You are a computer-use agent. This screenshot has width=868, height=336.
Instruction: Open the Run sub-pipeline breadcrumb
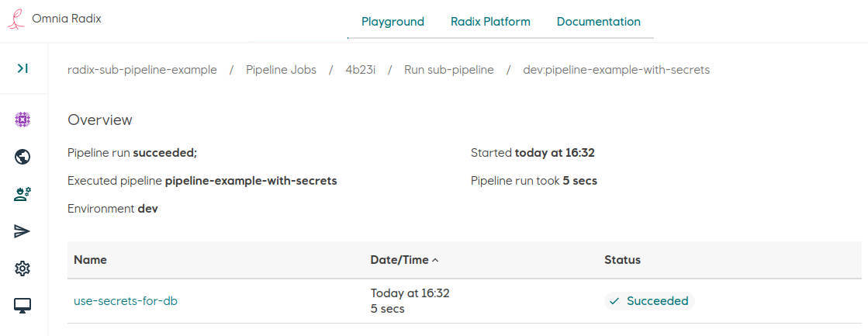click(x=449, y=71)
